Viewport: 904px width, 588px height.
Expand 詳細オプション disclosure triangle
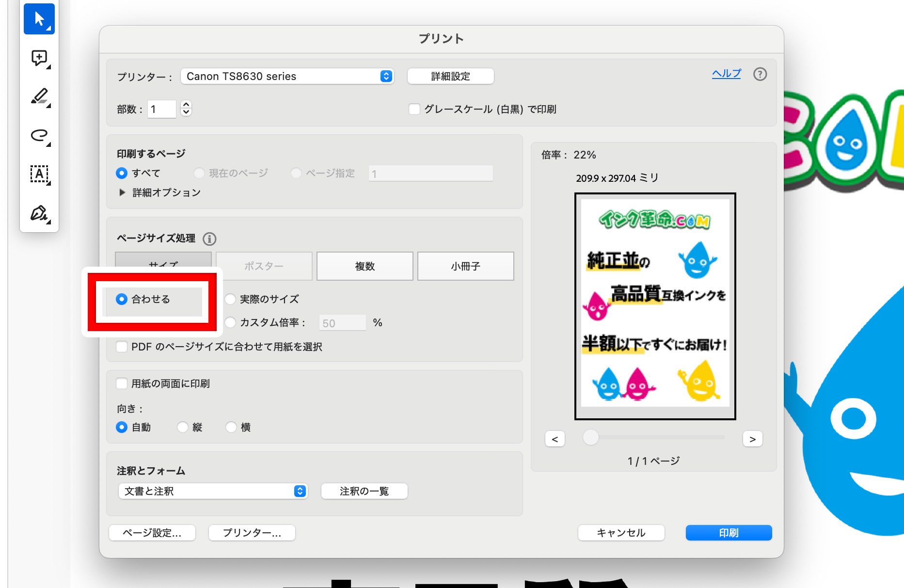(122, 192)
